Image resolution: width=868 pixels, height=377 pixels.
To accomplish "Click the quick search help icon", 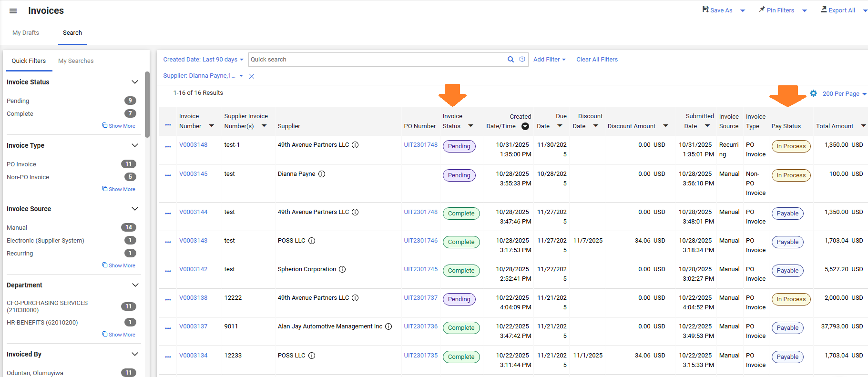I will pyautogui.click(x=522, y=60).
